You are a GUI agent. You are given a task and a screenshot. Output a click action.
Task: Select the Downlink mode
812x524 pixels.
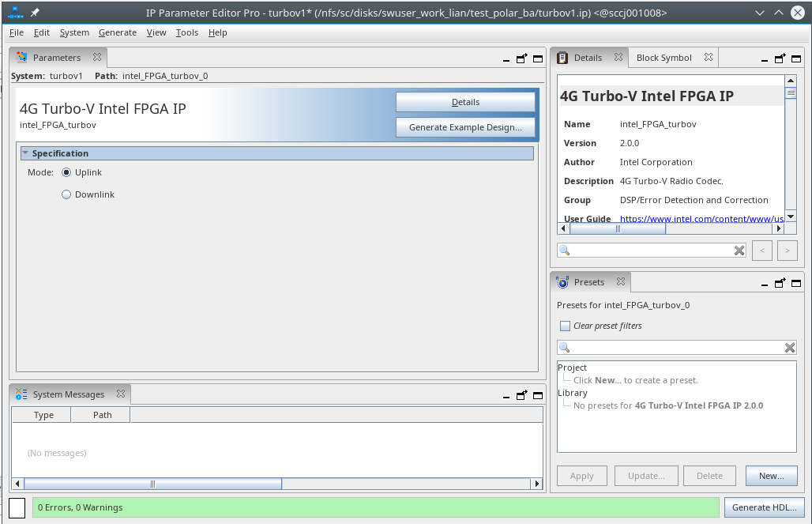[x=66, y=195]
